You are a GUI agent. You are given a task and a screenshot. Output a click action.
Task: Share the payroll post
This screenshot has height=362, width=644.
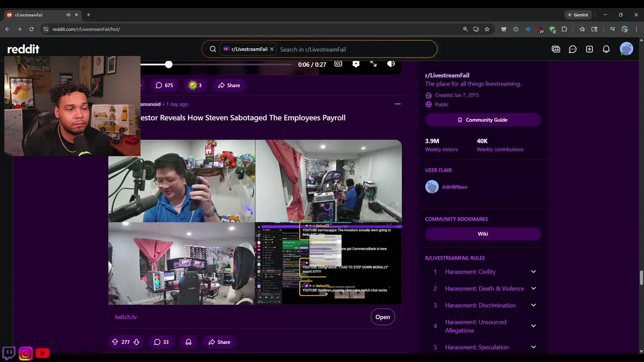click(x=219, y=342)
